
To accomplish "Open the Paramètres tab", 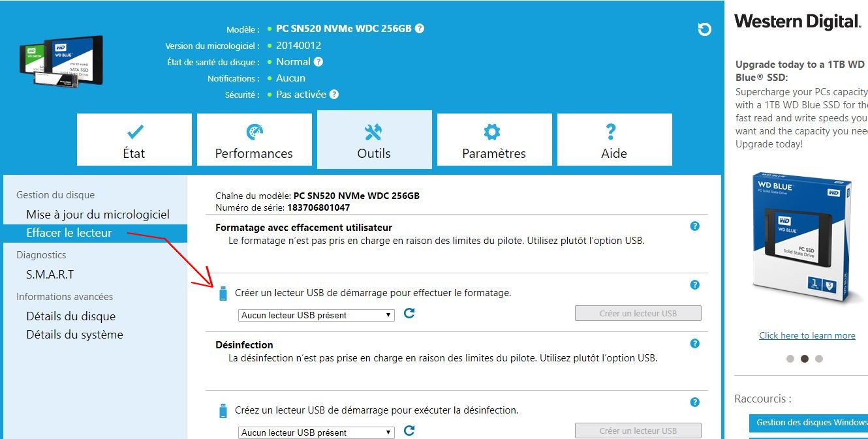I will [x=495, y=140].
